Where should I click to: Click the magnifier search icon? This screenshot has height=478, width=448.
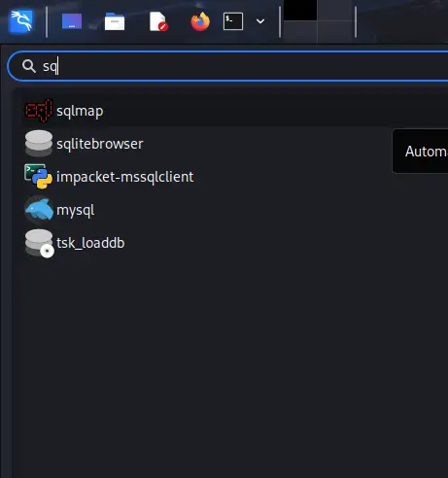pyautogui.click(x=29, y=66)
